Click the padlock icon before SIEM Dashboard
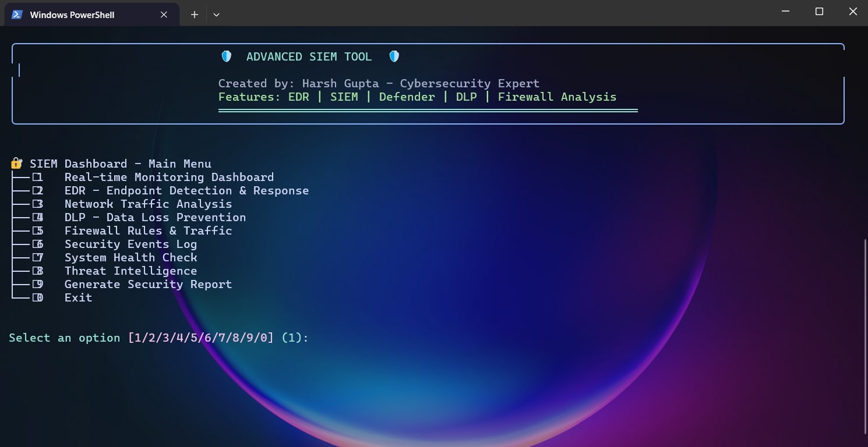 (16, 163)
